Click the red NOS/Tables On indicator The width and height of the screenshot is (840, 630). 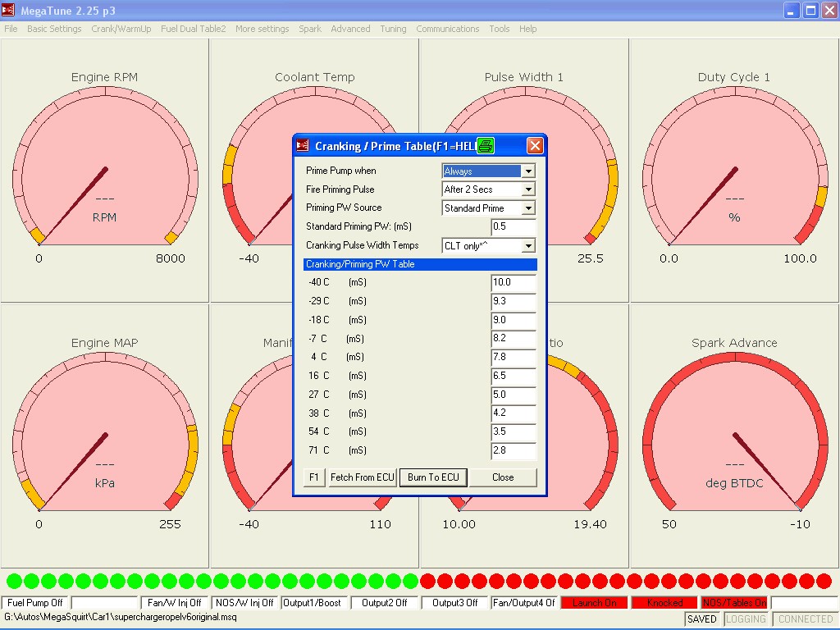click(734, 603)
